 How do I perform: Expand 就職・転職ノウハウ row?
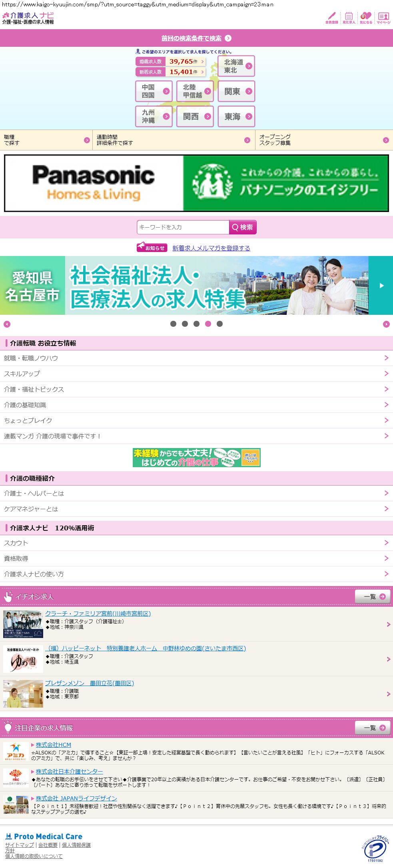[196, 358]
